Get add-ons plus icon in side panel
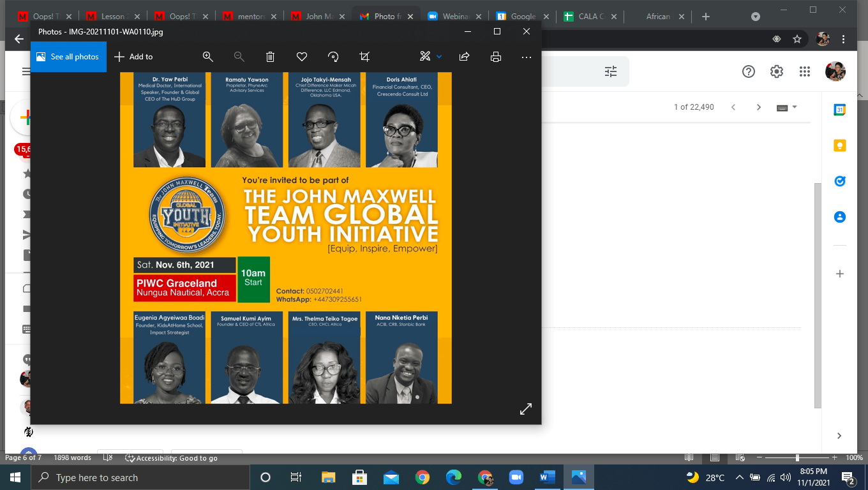This screenshot has height=490, width=868. pyautogui.click(x=840, y=274)
